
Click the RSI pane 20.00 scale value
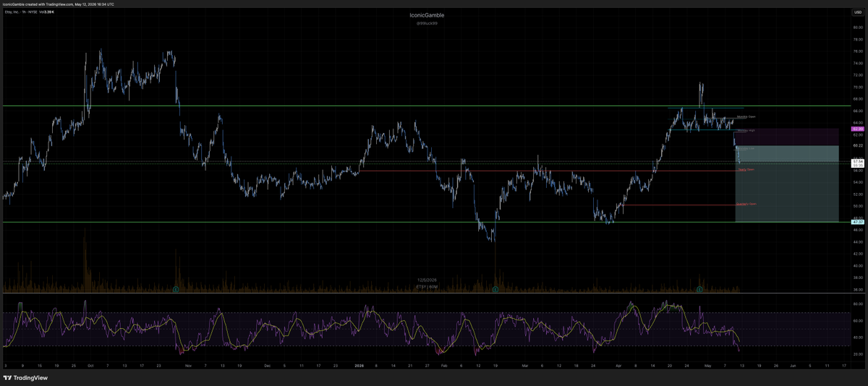tap(857, 354)
